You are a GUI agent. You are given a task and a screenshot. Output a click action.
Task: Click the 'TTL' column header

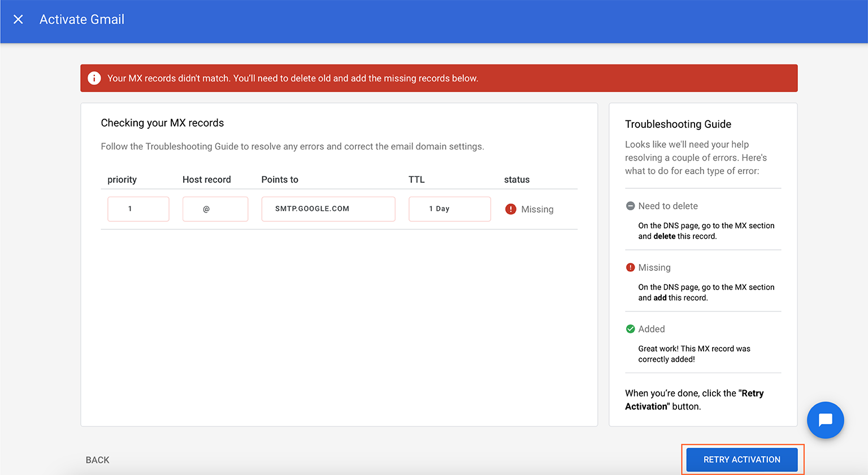(x=416, y=179)
